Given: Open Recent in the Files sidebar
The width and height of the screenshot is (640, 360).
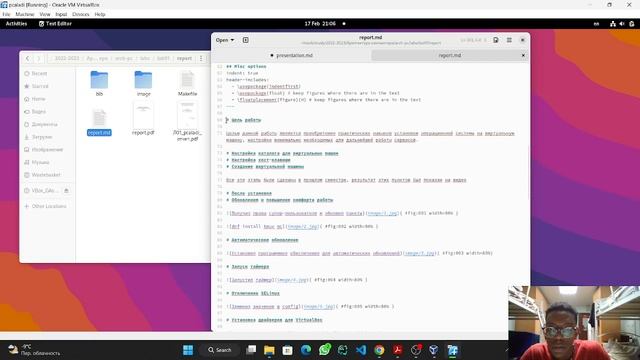Looking at the screenshot, I should (39, 73).
